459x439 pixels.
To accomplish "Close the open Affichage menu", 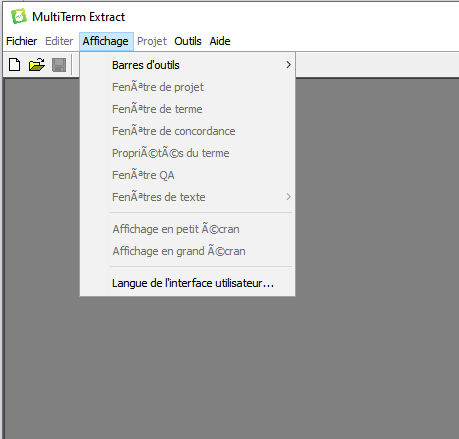I will point(106,41).
